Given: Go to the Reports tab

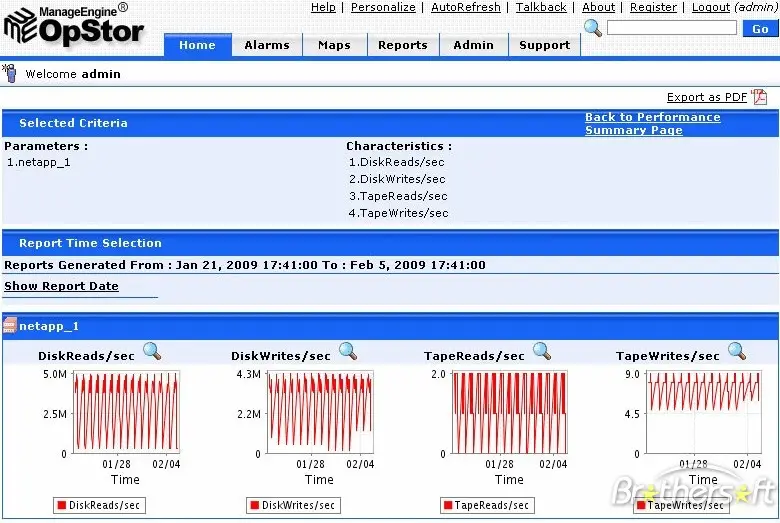Looking at the screenshot, I should (x=402, y=45).
